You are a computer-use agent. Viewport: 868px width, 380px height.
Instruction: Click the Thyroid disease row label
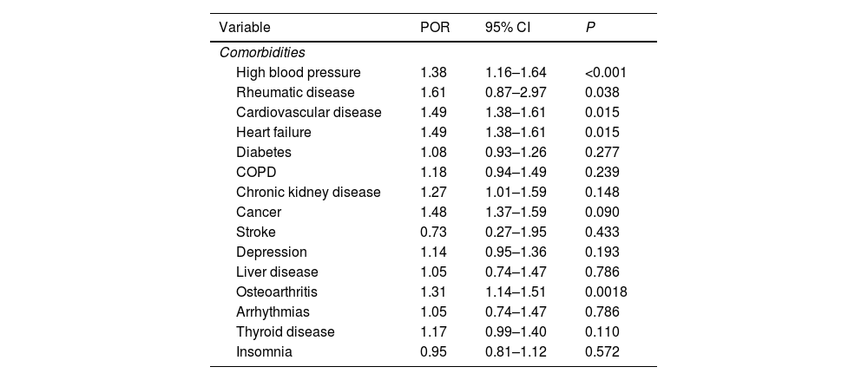[x=285, y=331]
